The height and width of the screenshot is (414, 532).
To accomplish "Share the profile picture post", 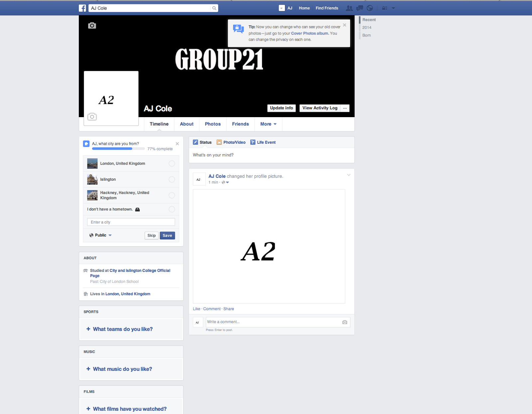I will pos(229,309).
